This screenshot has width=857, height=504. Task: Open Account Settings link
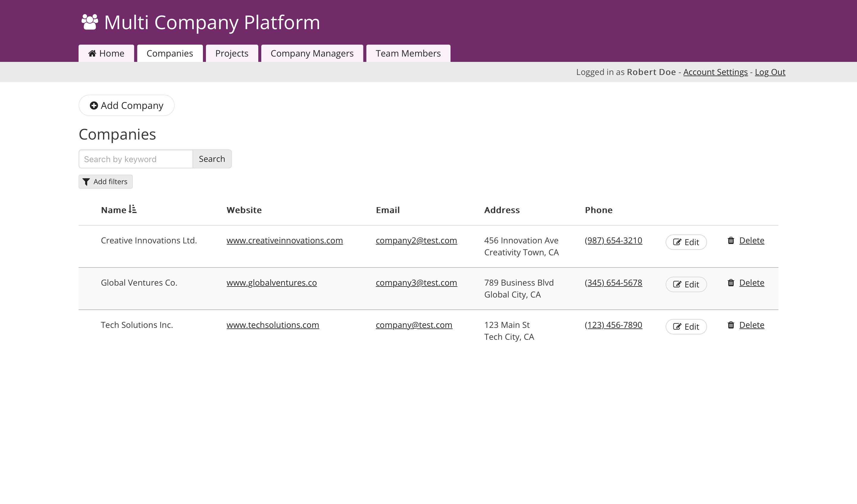pyautogui.click(x=715, y=72)
